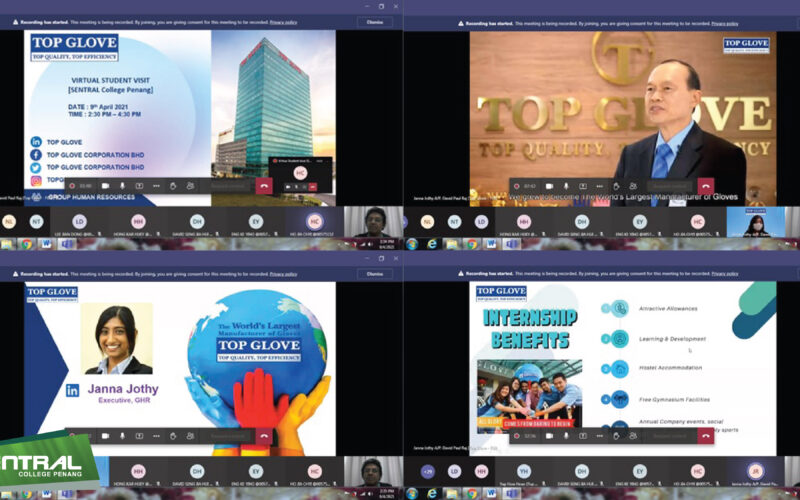800x500 pixels.
Task: Select masked presenter video tile in speaker window
Action: (x=756, y=222)
